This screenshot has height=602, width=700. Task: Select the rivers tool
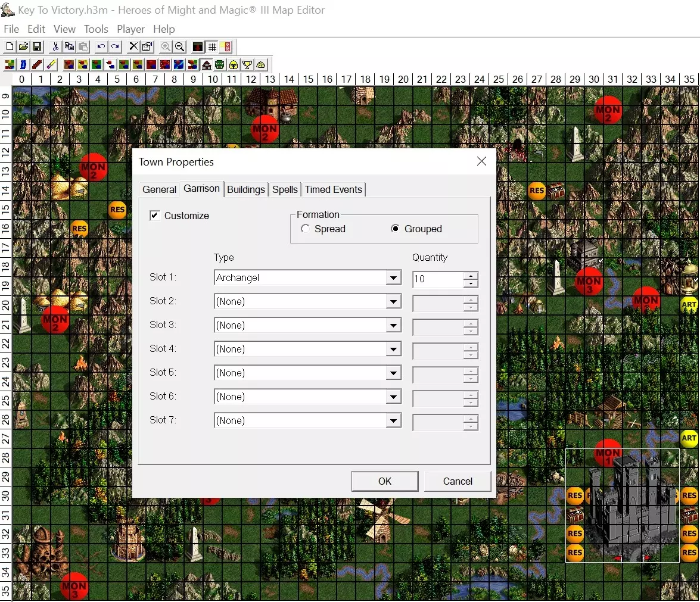coord(24,65)
